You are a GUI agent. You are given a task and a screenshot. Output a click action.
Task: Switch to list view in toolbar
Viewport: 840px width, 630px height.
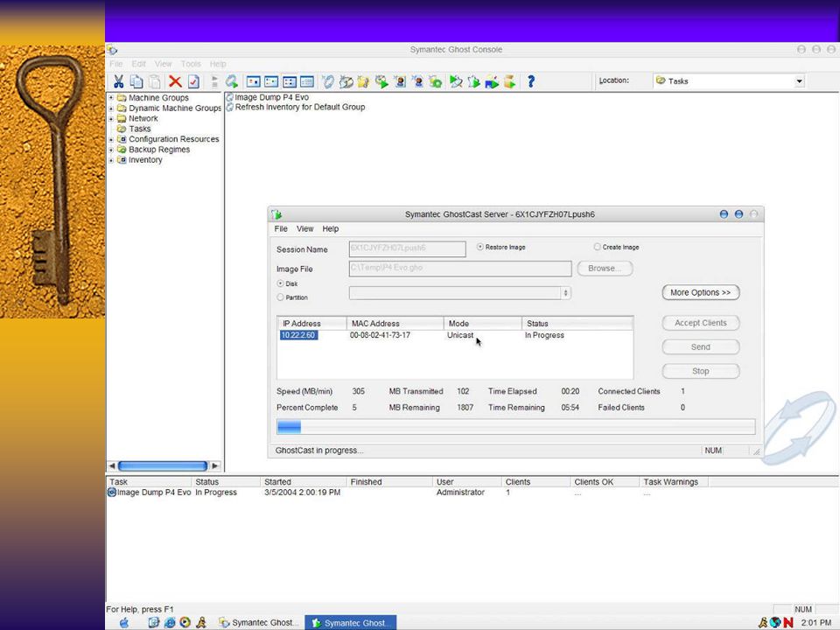(x=290, y=81)
